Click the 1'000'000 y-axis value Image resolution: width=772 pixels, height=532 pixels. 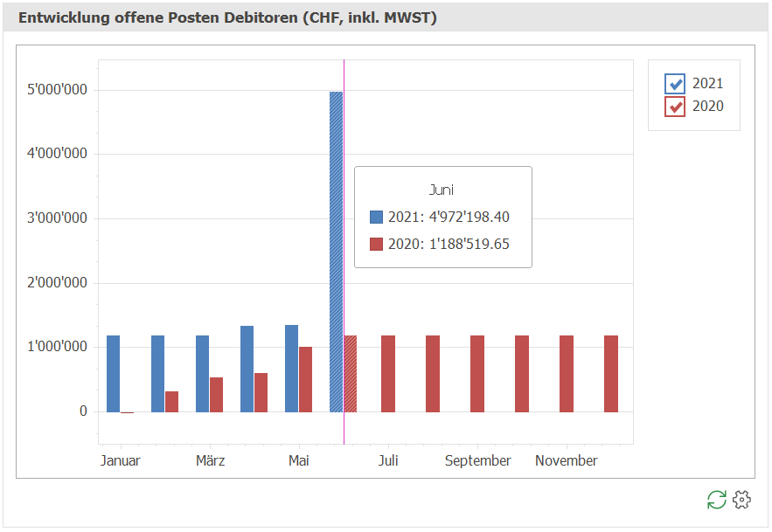pyautogui.click(x=57, y=347)
